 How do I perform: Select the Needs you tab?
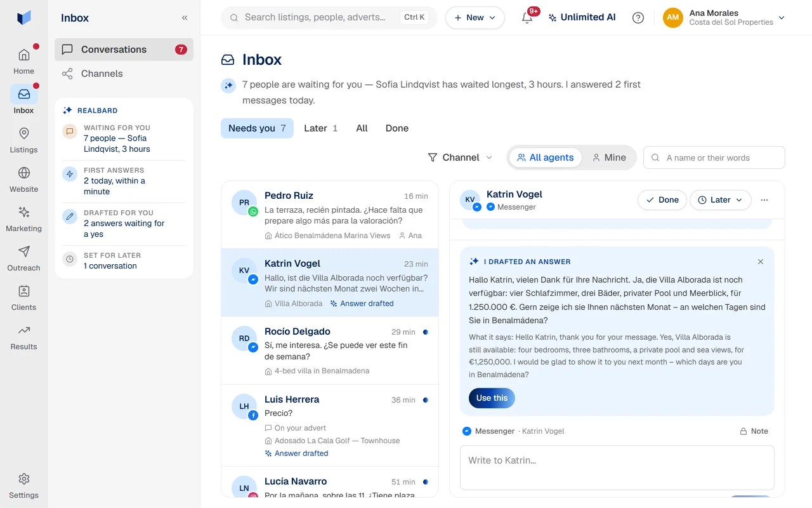point(257,128)
